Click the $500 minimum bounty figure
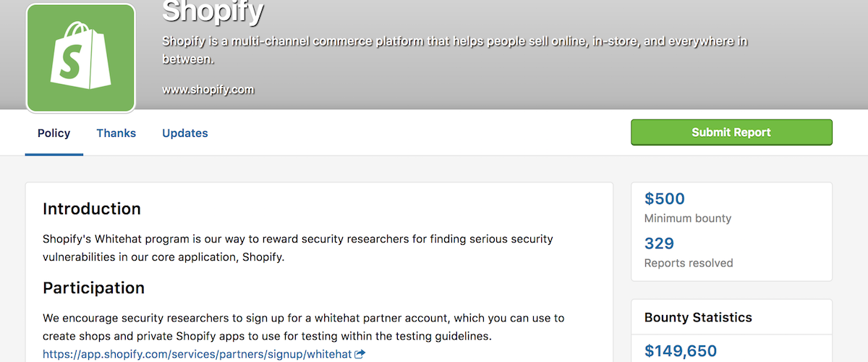 [665, 199]
